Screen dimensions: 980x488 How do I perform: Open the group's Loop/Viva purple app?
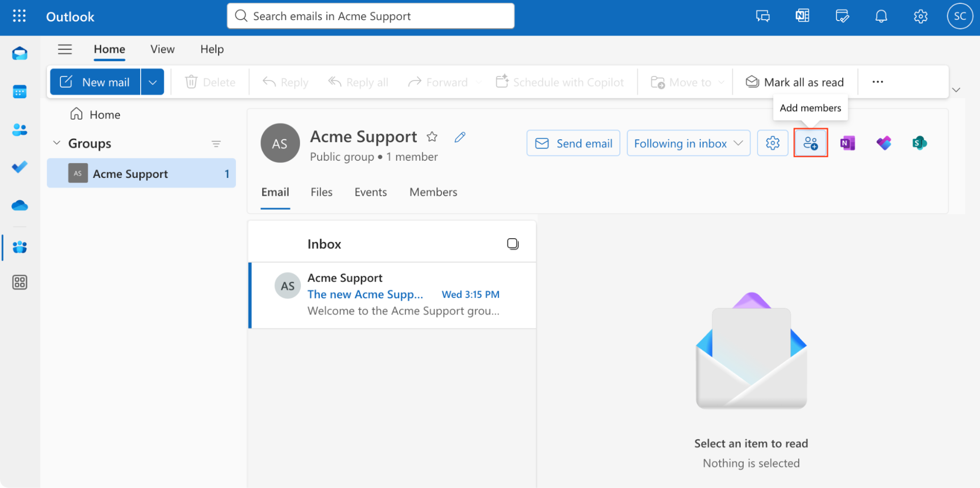tap(884, 143)
